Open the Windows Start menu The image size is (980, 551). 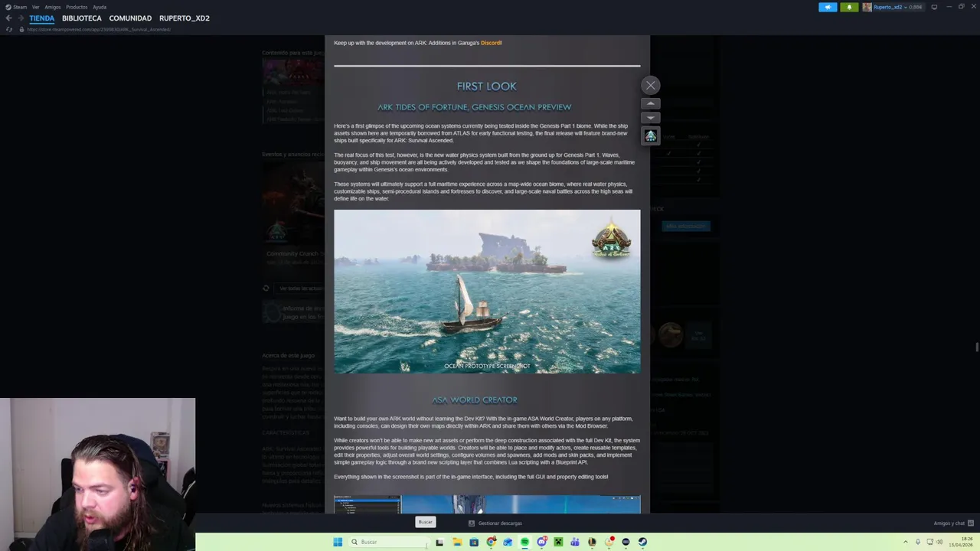338,542
